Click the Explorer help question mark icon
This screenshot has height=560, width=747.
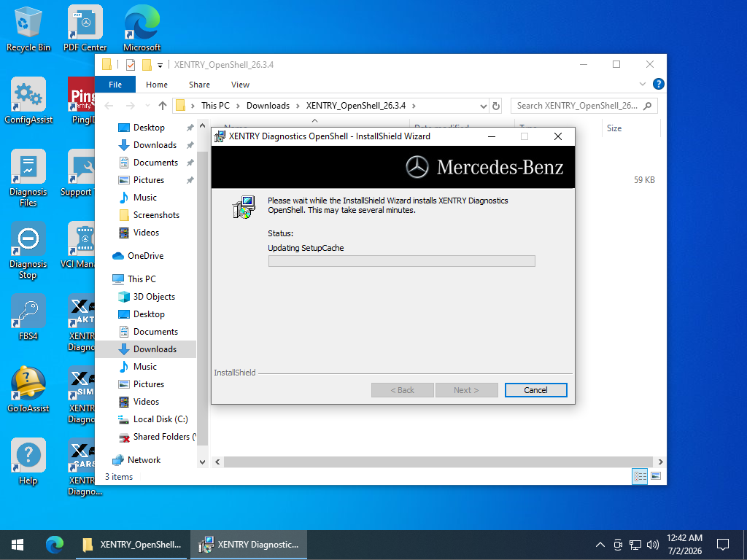[x=659, y=85]
